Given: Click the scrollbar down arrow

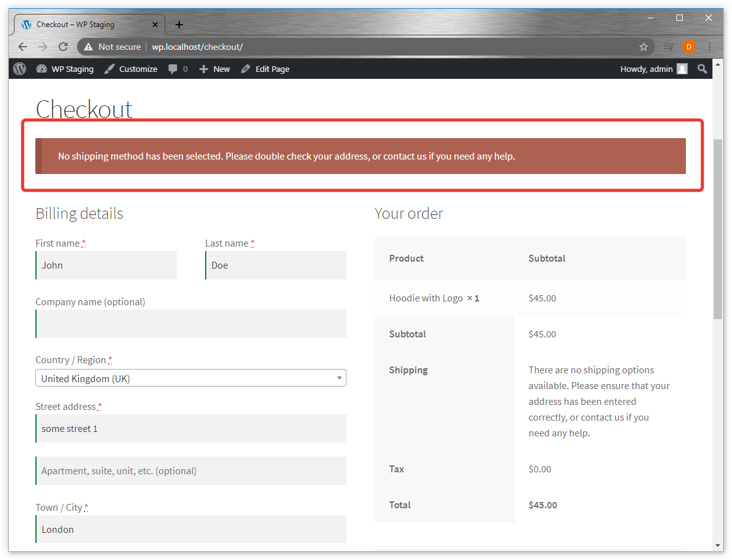Looking at the screenshot, I should tap(717, 545).
